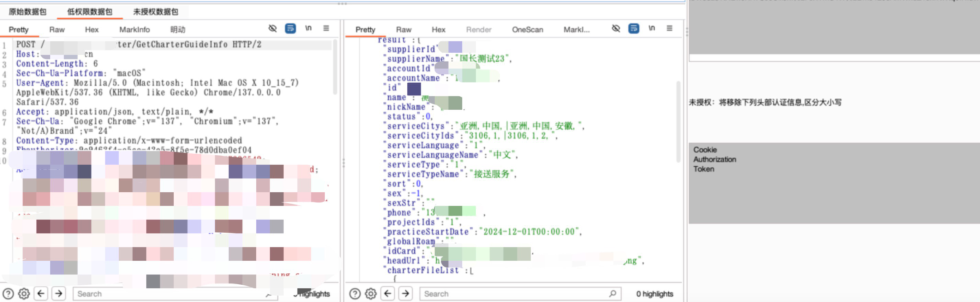This screenshot has height=302, width=980.
Task: Toggle hidden characters in request pane
Action: tap(273, 29)
